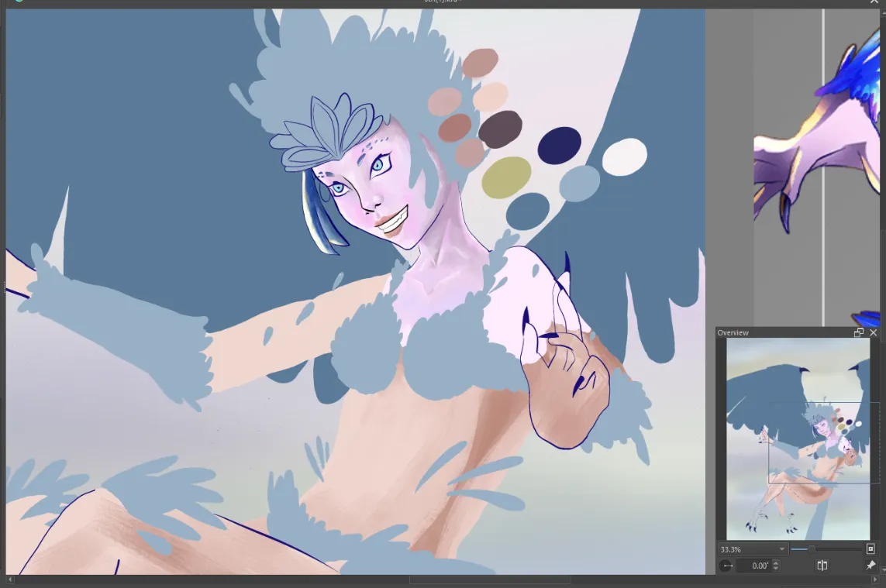This screenshot has width=886, height=588.
Task: Toggle the pin icon in the Overview docker
Action: click(x=870, y=566)
